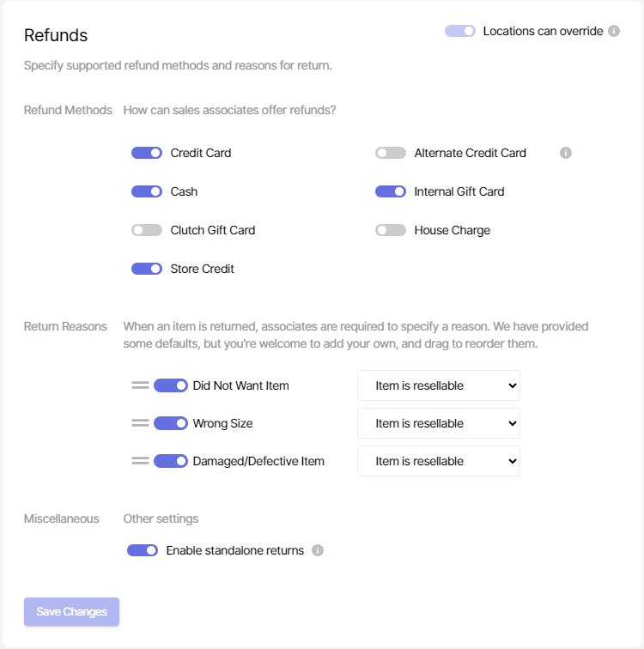Toggle Locations can override switch
644x649 pixels.
(460, 31)
